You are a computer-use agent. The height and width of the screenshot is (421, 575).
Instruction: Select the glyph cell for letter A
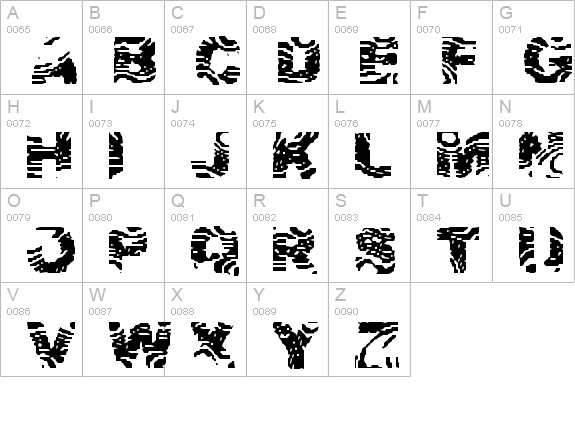click(x=41, y=47)
